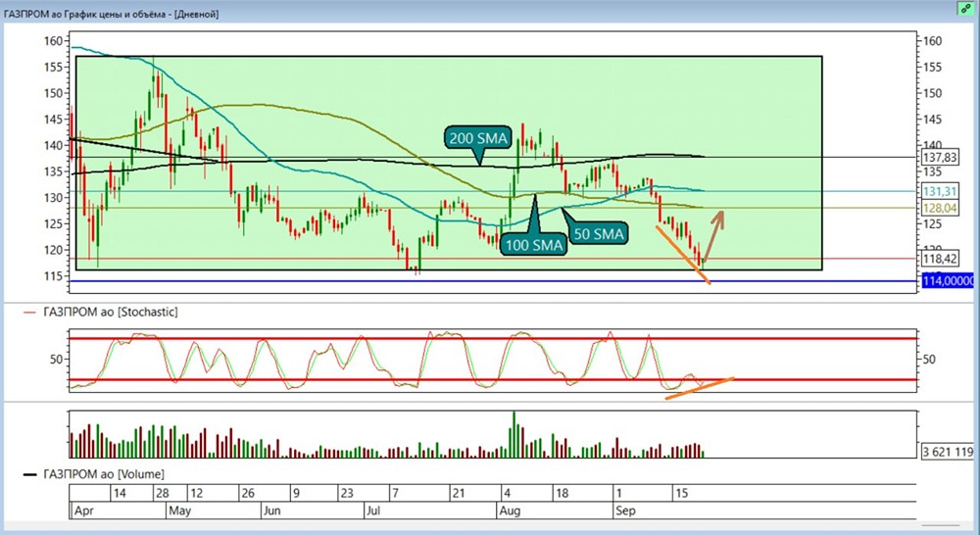Click 50 on the right Stochastic axis
Viewport: 980px width, 535px height.
(929, 360)
